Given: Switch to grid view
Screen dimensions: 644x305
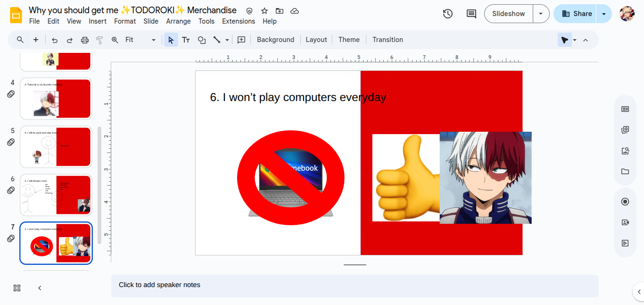Looking at the screenshot, I should [x=17, y=288].
